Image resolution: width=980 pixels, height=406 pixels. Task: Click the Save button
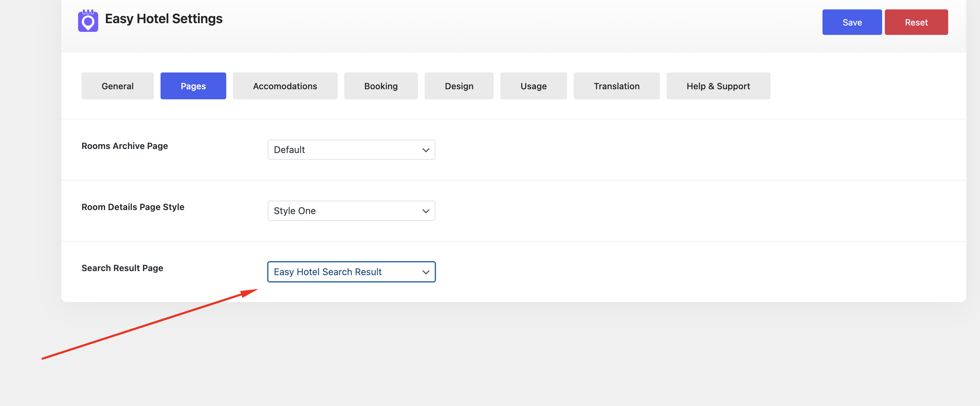852,22
